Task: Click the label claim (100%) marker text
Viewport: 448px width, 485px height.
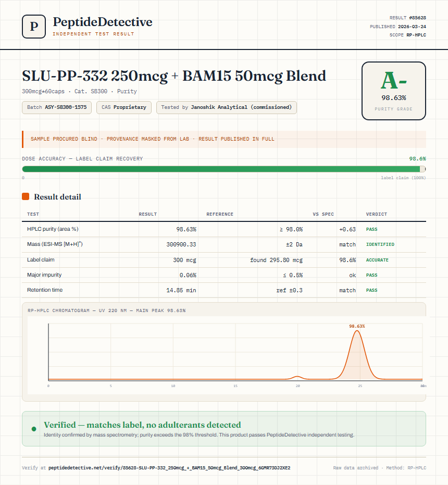Action: coord(403,178)
